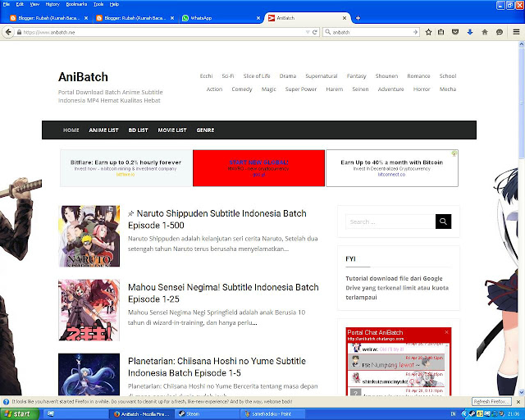This screenshot has width=525, height=420.
Task: Open the Firefox hamburger menu
Action: (516, 32)
